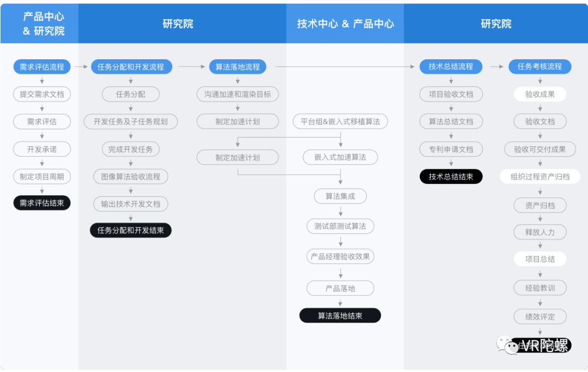Image resolution: width=588 pixels, height=372 pixels.
Task: Select the 开发承诺 node
Action: (42, 149)
